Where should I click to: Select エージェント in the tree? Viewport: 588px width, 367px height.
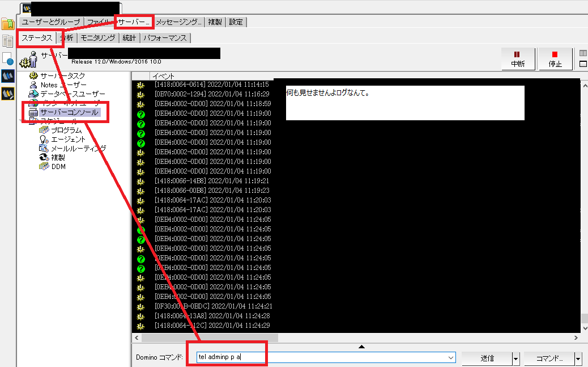(x=68, y=140)
